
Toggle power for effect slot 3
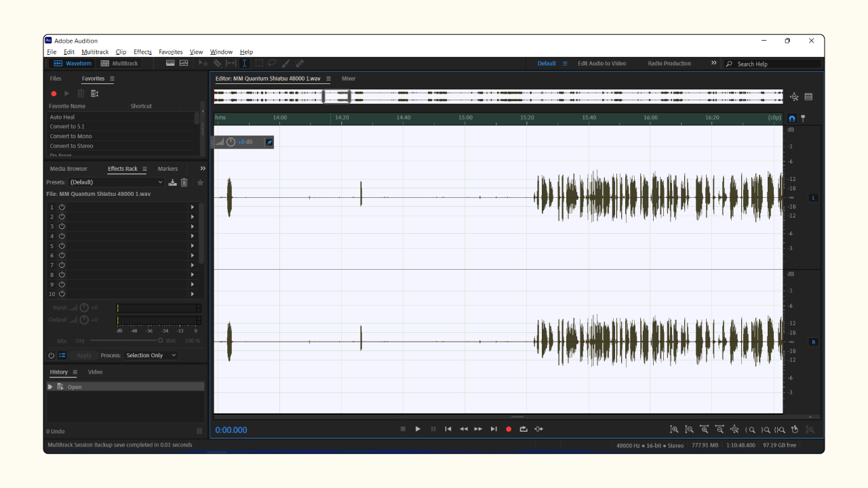coord(62,226)
